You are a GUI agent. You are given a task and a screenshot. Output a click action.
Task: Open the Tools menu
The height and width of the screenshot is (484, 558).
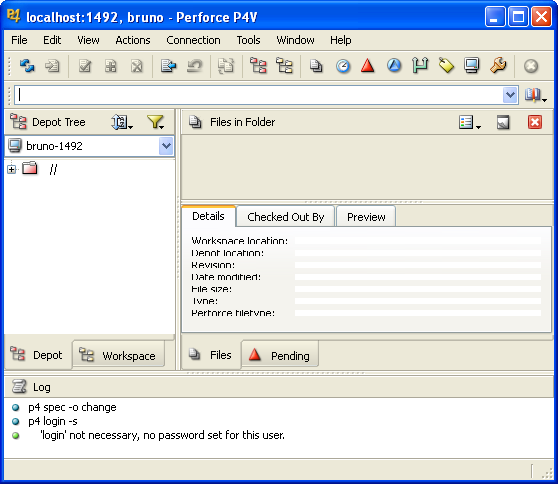[x=248, y=40]
